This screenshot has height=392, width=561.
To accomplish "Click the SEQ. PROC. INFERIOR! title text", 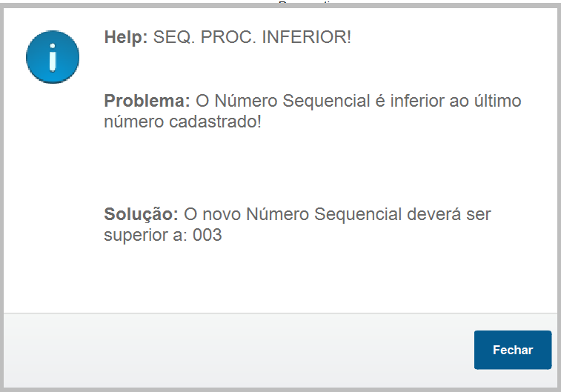I will pyautogui.click(x=252, y=37).
